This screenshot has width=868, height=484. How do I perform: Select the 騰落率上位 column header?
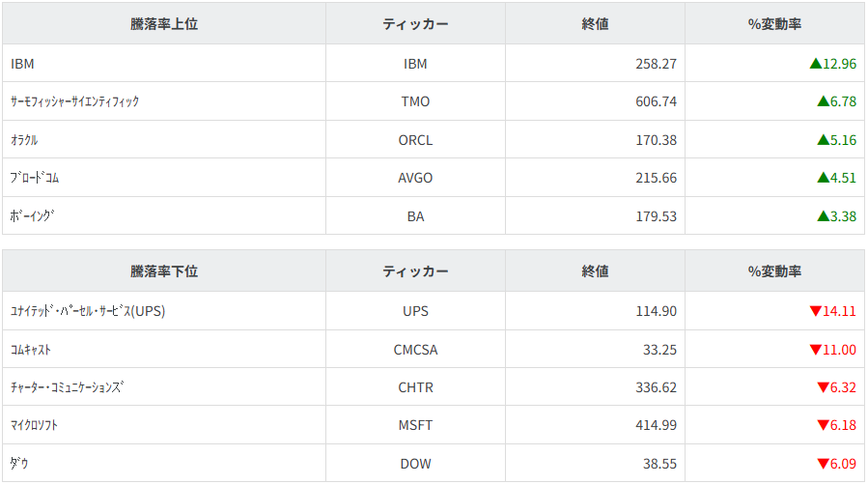click(x=164, y=24)
